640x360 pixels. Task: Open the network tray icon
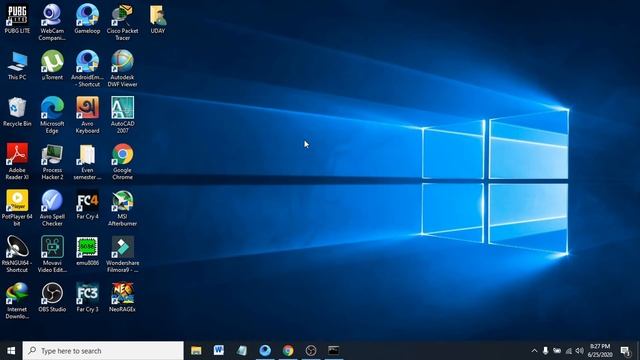point(568,351)
